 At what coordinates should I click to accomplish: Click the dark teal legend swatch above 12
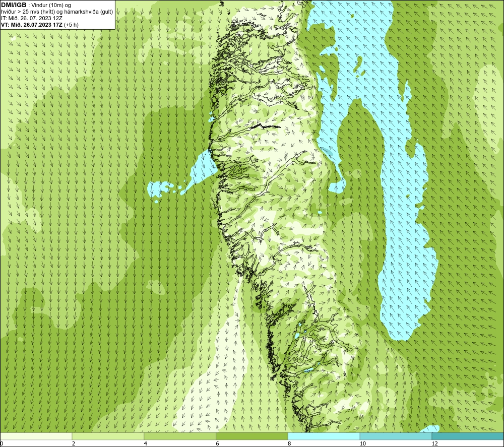(468, 436)
